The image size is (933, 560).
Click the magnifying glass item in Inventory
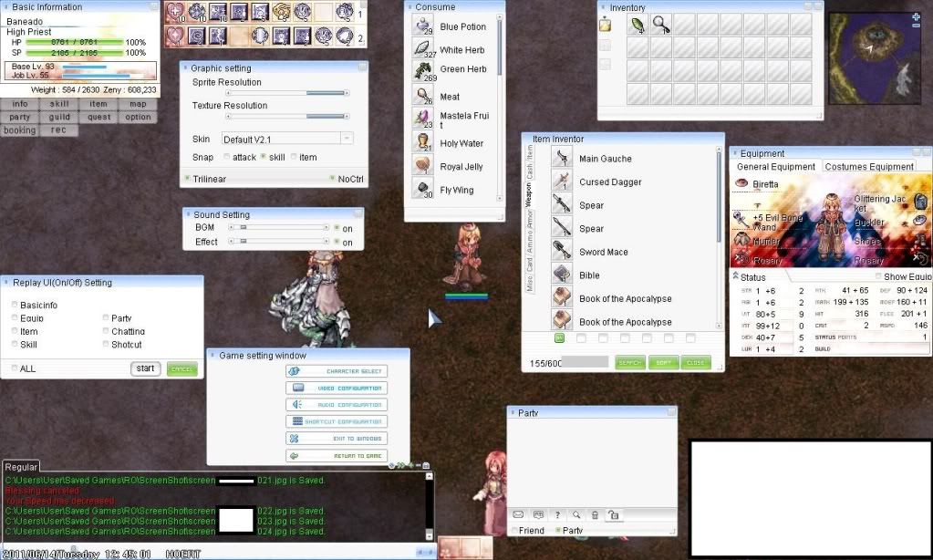click(x=660, y=25)
